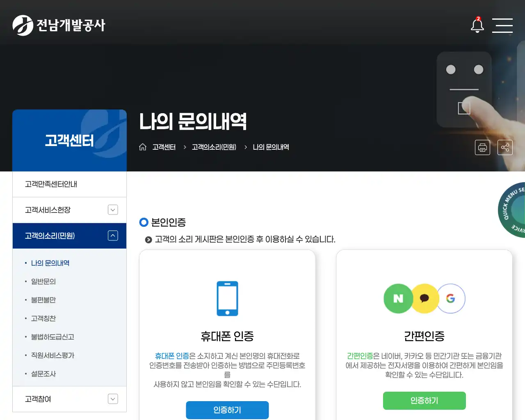525x420 pixels.
Task: Open 설문조사 submenu item
Action: pyautogui.click(x=43, y=374)
